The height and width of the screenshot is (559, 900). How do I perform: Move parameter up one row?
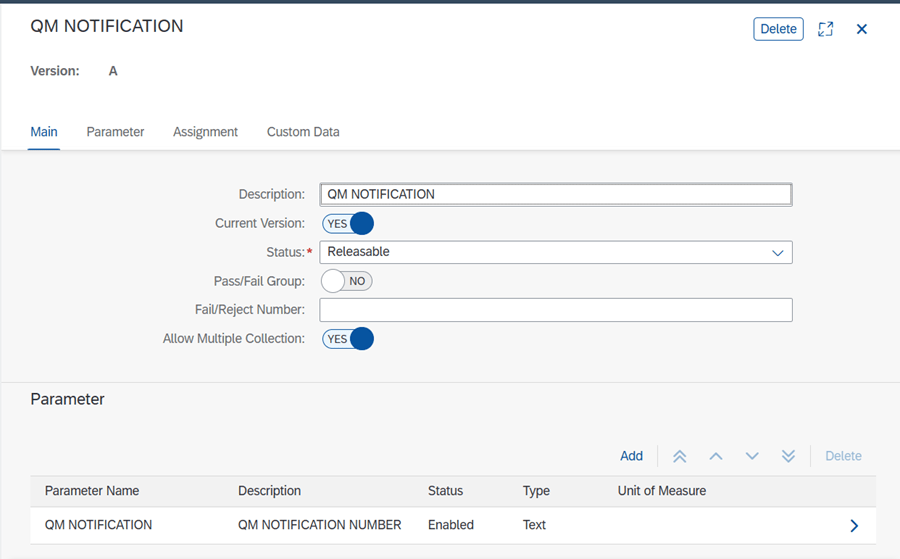[716, 456]
